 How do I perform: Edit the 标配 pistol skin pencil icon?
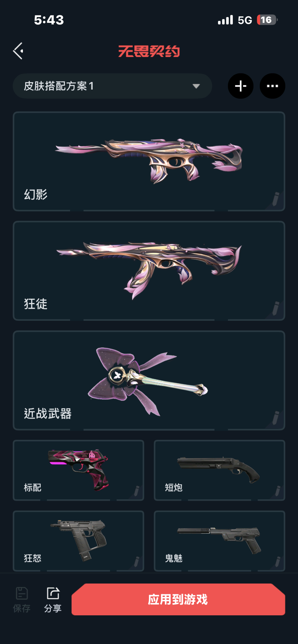click(x=137, y=491)
